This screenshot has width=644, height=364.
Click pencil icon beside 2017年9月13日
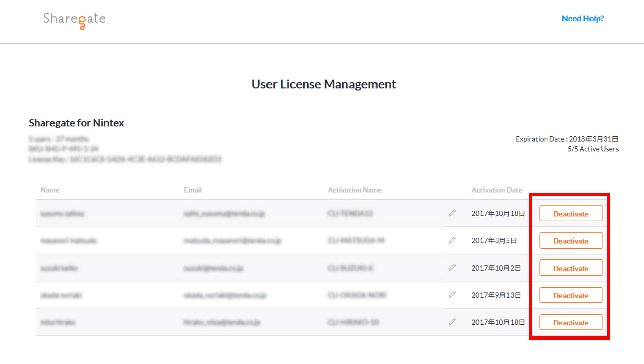point(452,295)
